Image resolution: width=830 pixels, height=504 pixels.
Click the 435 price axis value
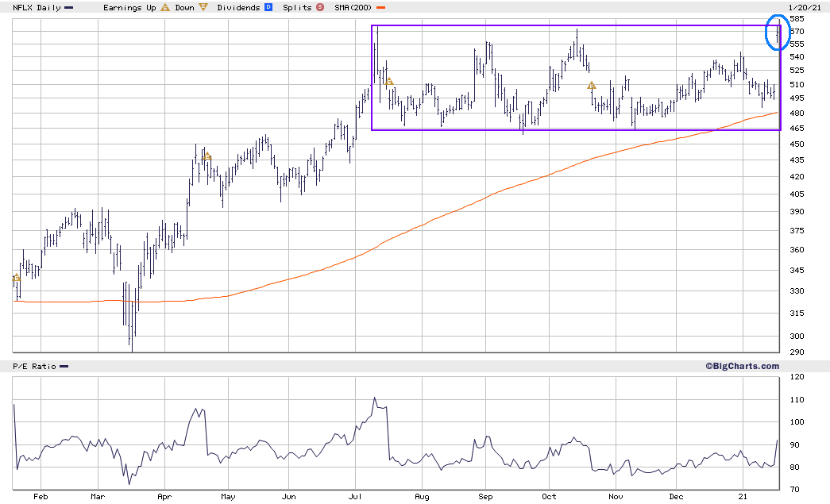[797, 160]
